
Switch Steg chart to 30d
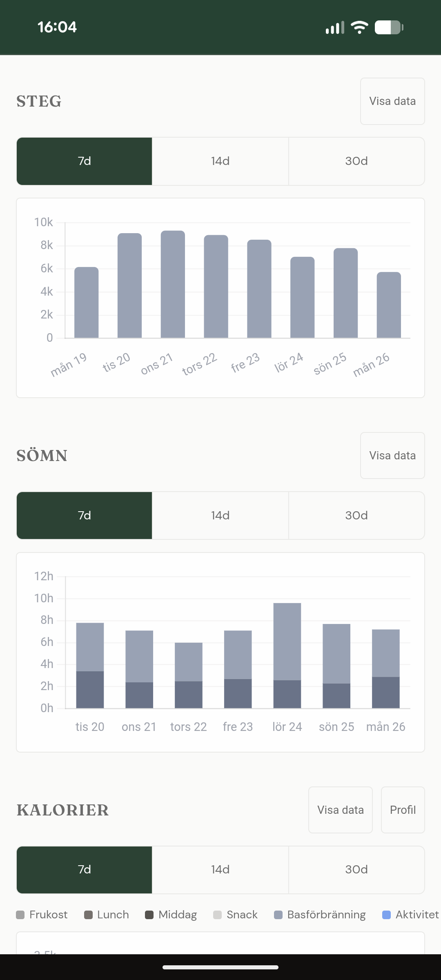[356, 161]
